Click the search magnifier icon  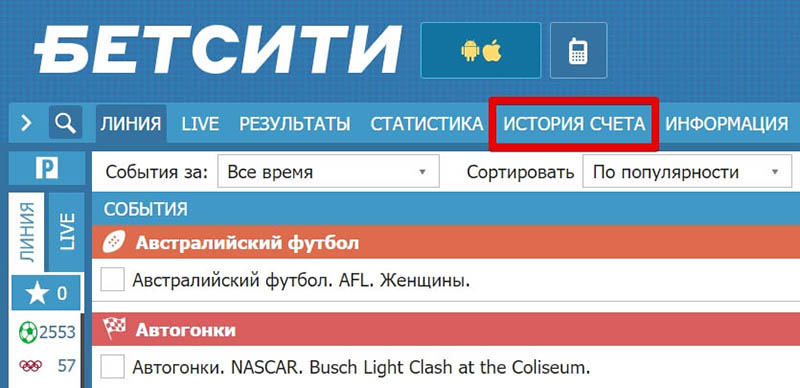[65, 123]
